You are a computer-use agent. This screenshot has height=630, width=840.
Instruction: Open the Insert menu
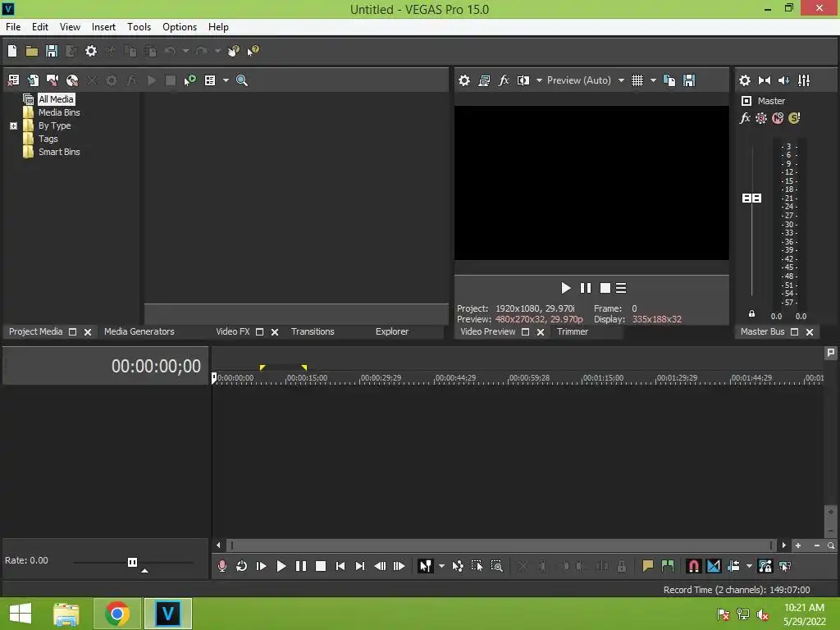tap(103, 27)
